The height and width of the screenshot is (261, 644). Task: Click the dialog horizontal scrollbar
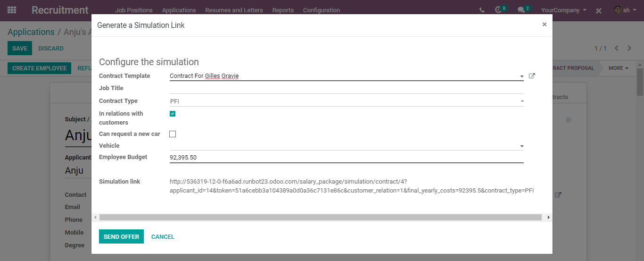321,218
